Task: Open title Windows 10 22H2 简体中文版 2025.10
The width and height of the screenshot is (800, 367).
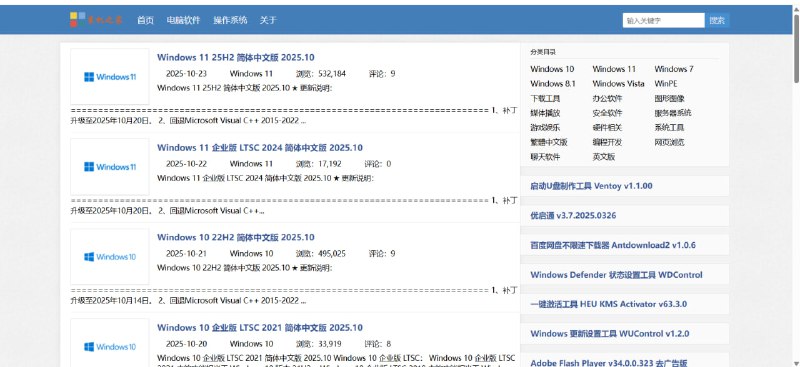Action: tap(236, 237)
